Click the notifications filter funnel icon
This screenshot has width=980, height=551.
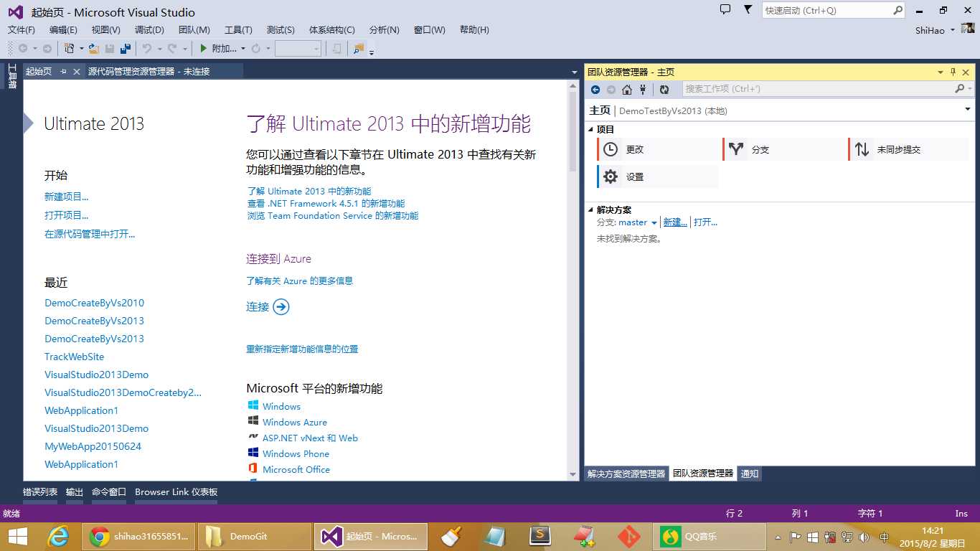click(748, 10)
